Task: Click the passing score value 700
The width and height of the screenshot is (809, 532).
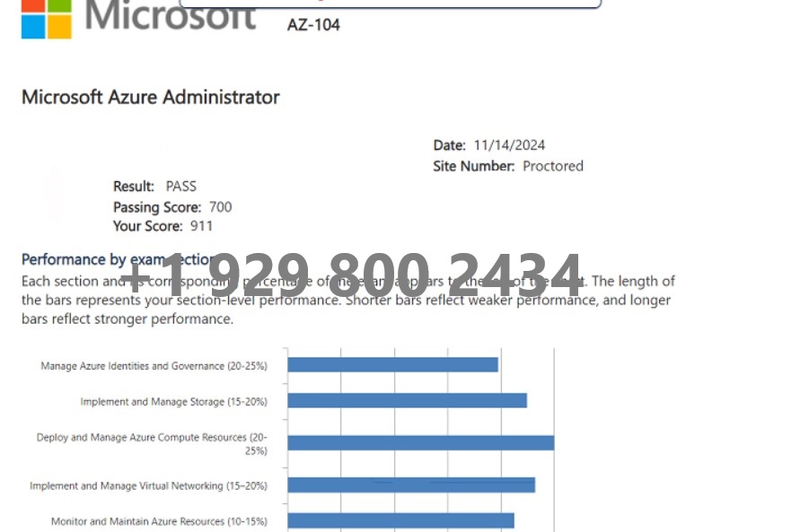Action: pyautogui.click(x=220, y=207)
